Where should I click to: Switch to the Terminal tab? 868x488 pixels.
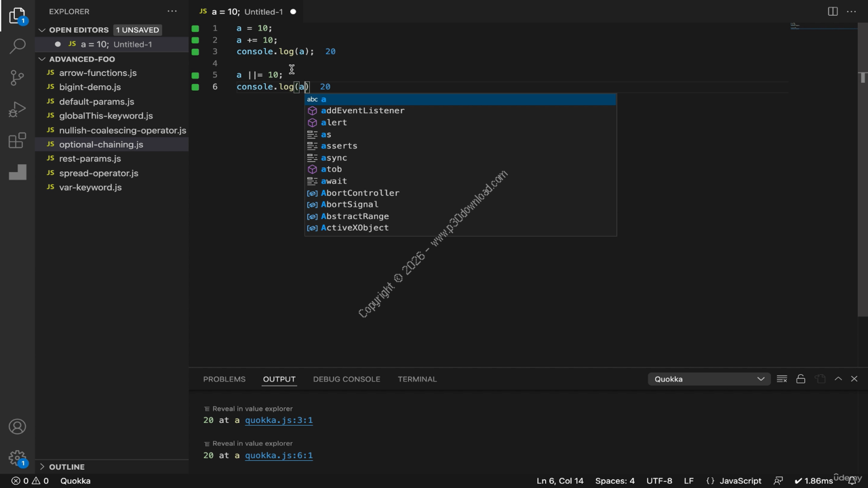point(417,379)
